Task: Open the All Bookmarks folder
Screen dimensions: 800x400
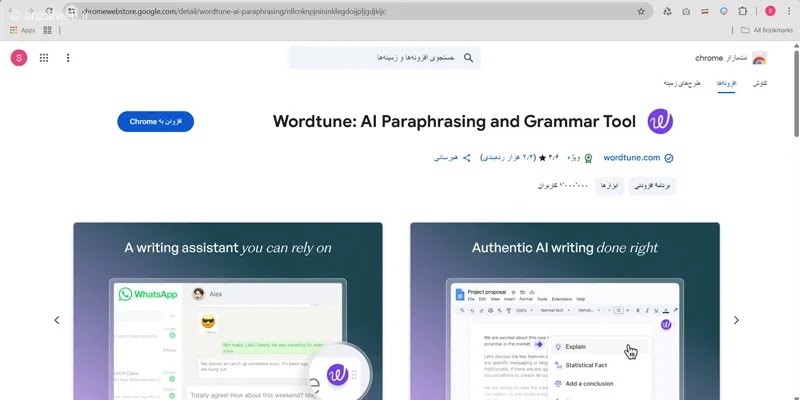Action: pos(767,30)
